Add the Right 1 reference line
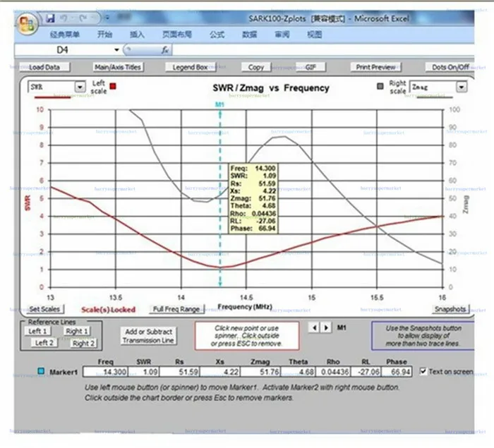The height and width of the screenshot is (448, 494). click(77, 331)
